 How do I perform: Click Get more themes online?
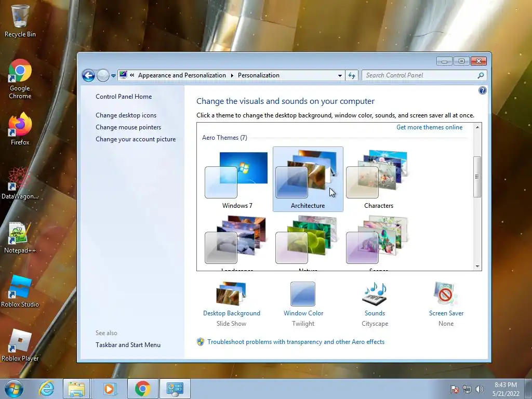point(429,127)
